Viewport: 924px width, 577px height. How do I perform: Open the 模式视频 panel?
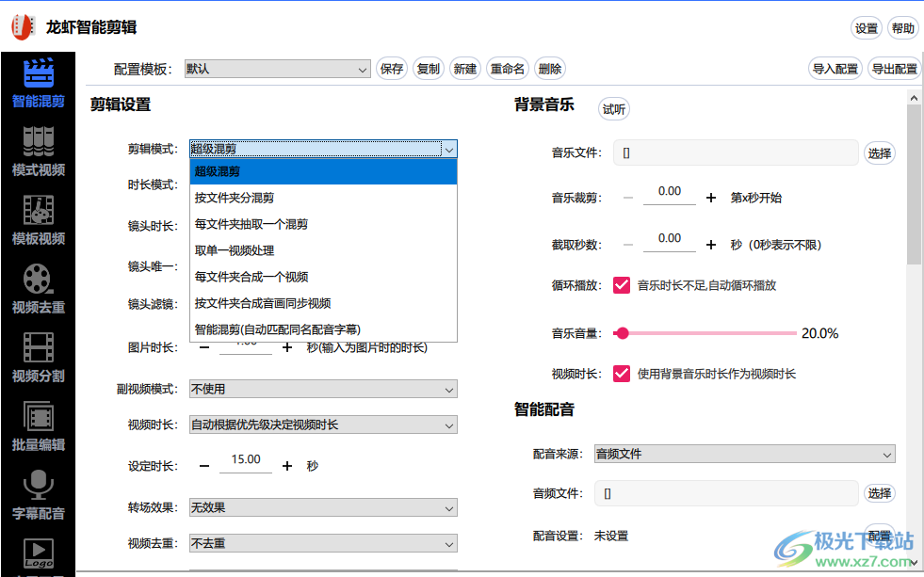point(38,151)
